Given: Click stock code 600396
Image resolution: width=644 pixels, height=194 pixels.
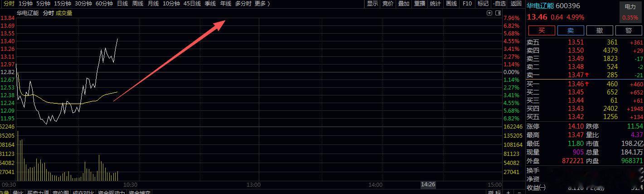Looking at the screenshot, I should pyautogui.click(x=568, y=6).
